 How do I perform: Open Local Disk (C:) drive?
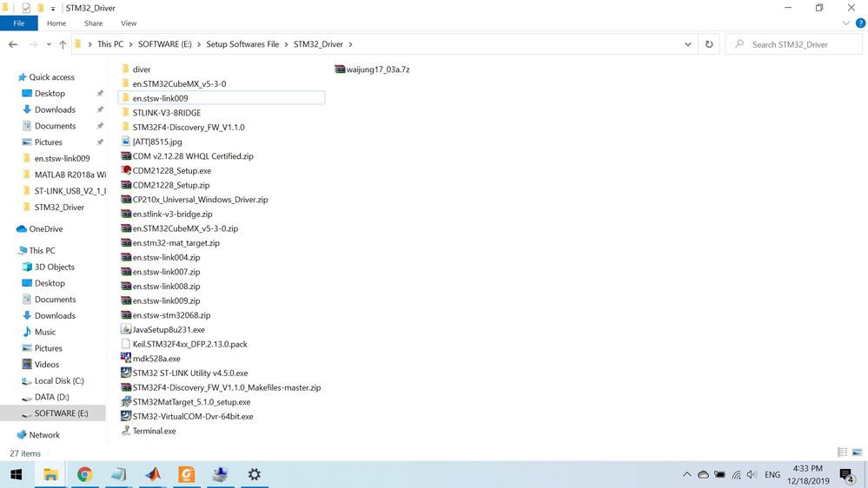click(53, 380)
